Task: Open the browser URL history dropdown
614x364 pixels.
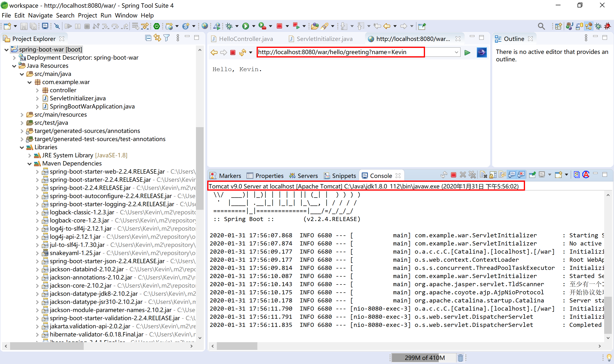Action: [456, 52]
